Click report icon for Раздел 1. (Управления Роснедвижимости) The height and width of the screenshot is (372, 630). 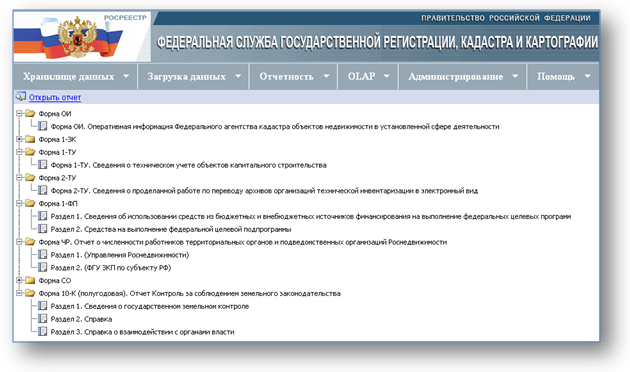43,254
